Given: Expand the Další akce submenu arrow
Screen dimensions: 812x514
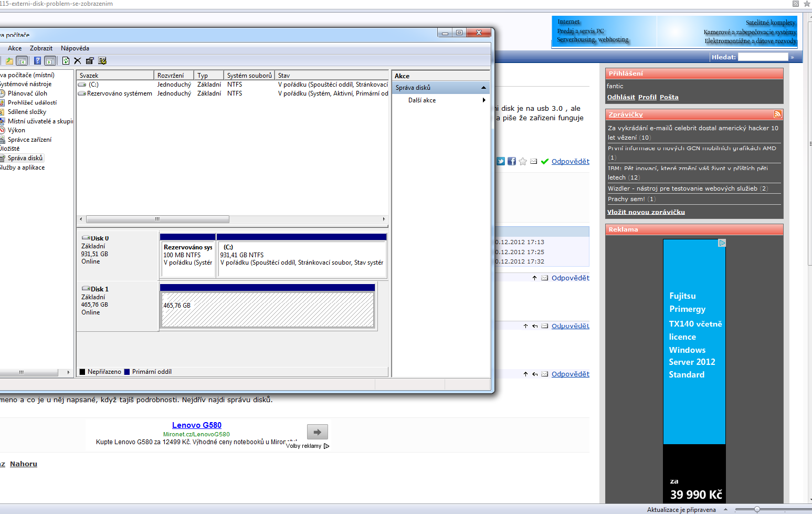Looking at the screenshot, I should point(484,100).
